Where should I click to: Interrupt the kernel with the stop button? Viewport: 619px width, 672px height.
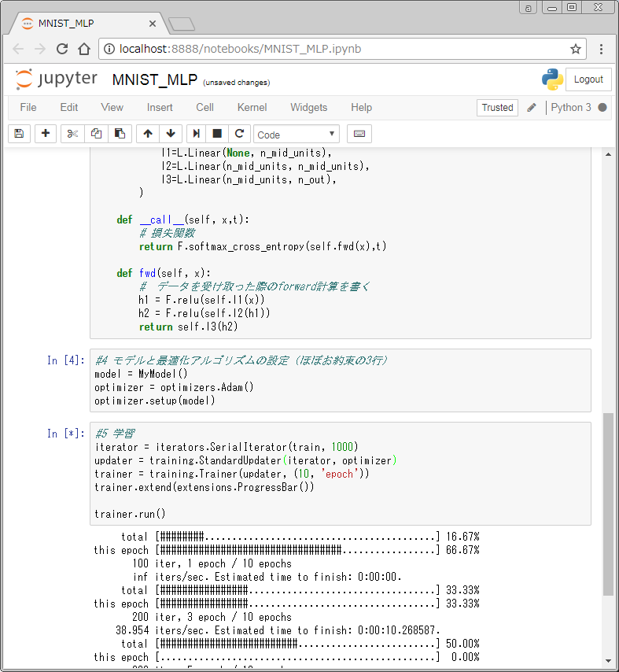[x=217, y=134]
